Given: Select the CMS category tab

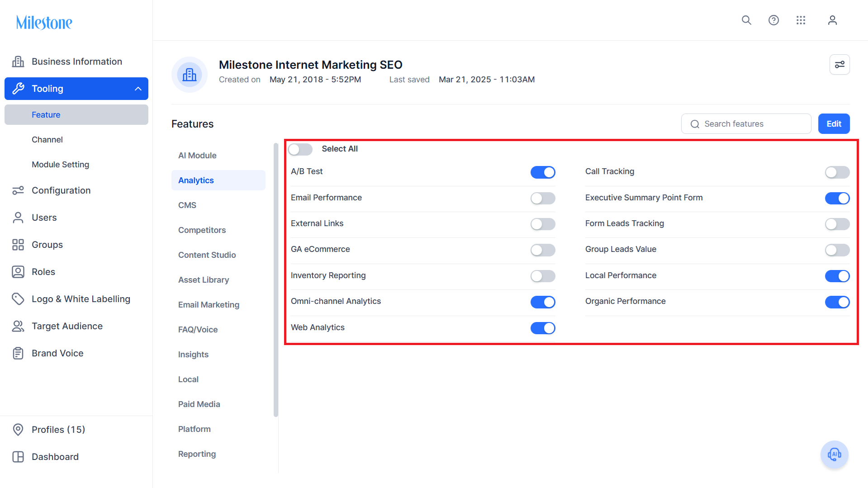Looking at the screenshot, I should 218,205.
